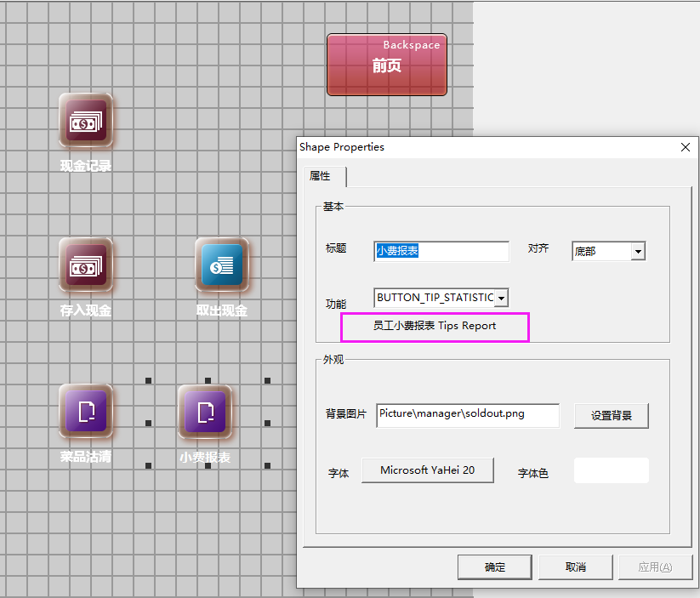Cancel with the 取消 button

[x=576, y=567]
